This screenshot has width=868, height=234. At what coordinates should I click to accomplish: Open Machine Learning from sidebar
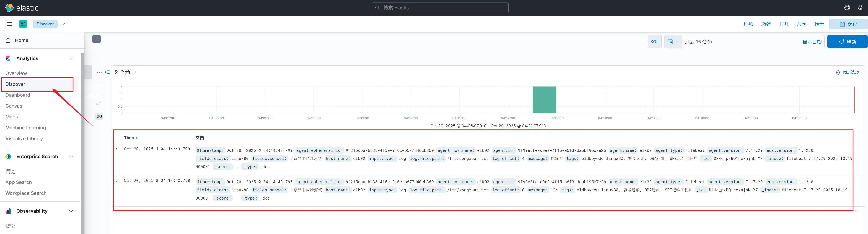tap(26, 128)
